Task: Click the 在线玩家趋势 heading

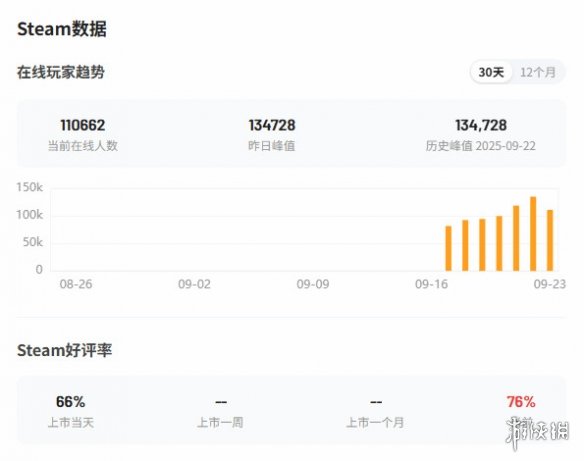Action: click(x=61, y=72)
